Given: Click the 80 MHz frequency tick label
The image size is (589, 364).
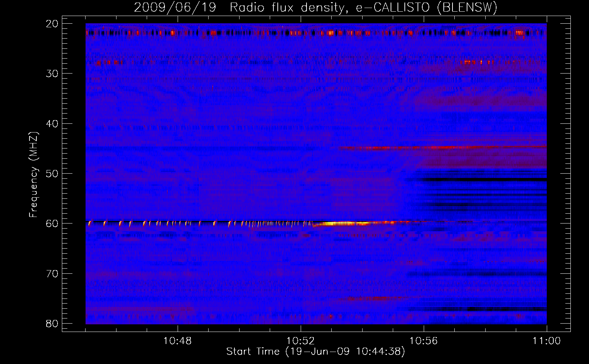Looking at the screenshot, I should [52, 324].
